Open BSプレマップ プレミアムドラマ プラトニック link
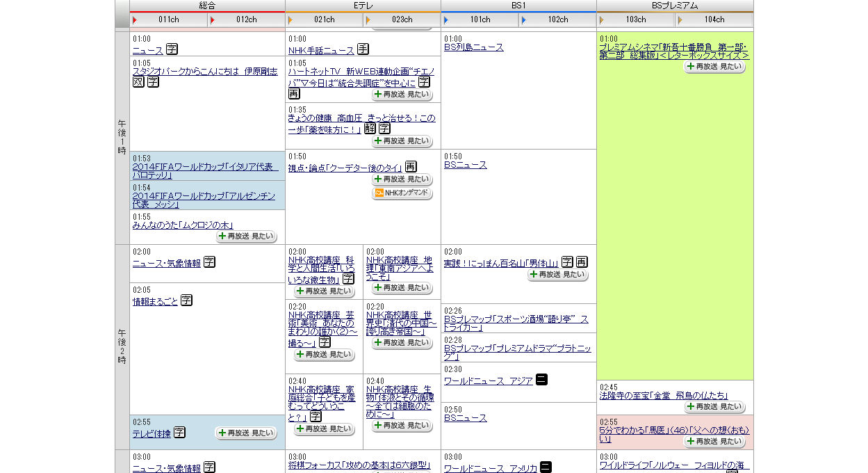 (518, 352)
